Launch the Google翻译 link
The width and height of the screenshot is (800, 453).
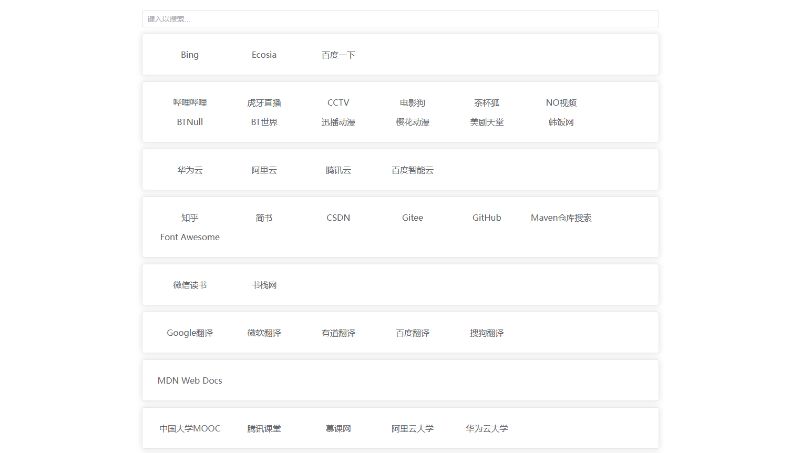click(190, 333)
